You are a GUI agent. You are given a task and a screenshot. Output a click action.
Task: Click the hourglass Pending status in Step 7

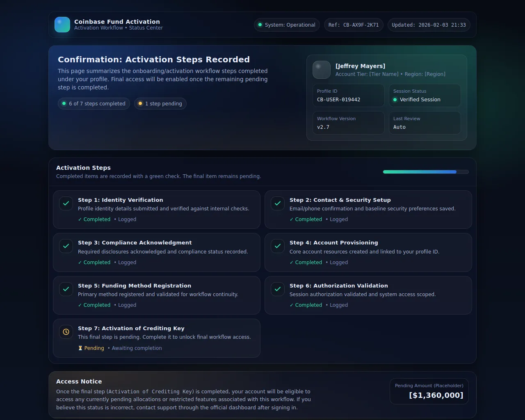click(x=91, y=348)
